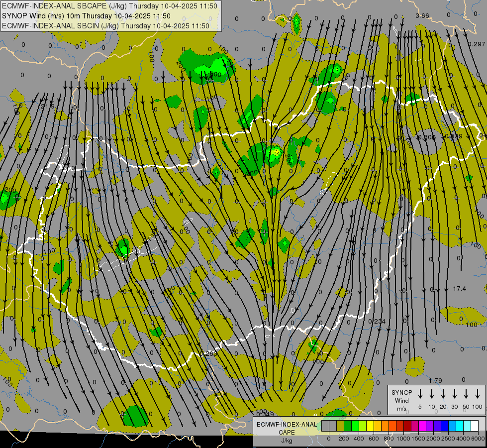487x448 pixels.
Task: Click the 100 m/s wind arrow in legend
Action: click(478, 393)
